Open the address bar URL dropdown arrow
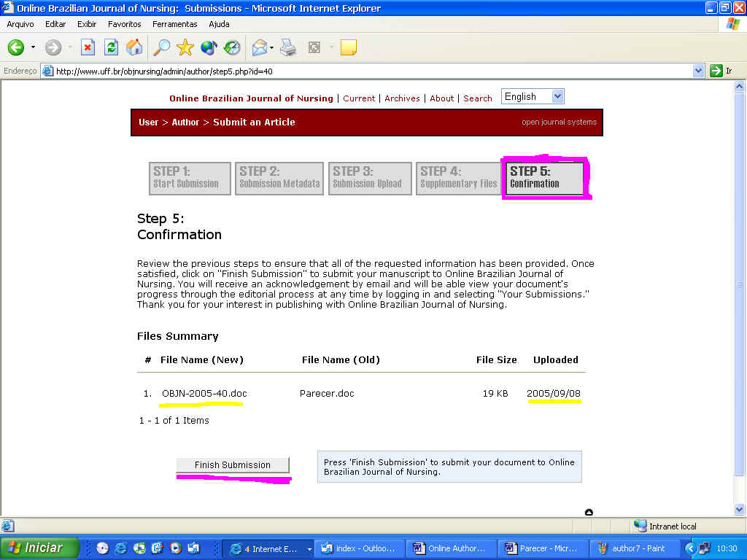 point(698,71)
